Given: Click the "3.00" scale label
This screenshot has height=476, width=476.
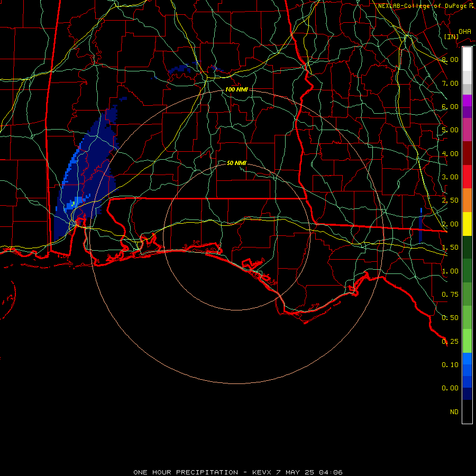Looking at the screenshot, I should (x=450, y=177).
